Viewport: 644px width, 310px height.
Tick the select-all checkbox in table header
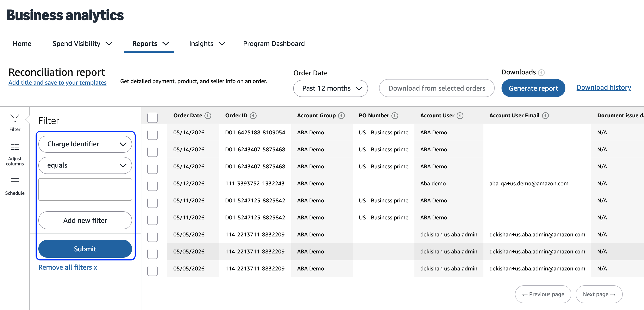[x=152, y=118]
